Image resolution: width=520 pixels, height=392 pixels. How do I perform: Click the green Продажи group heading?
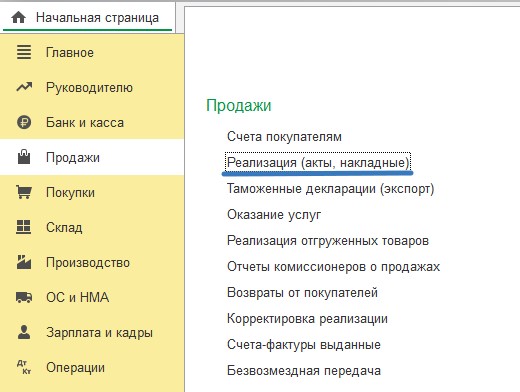click(239, 106)
